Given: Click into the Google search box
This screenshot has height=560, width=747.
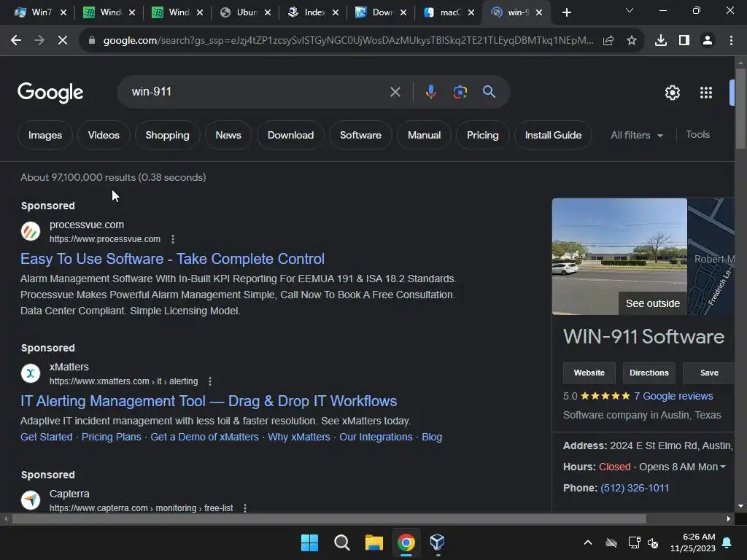Looking at the screenshot, I should pos(258,92).
